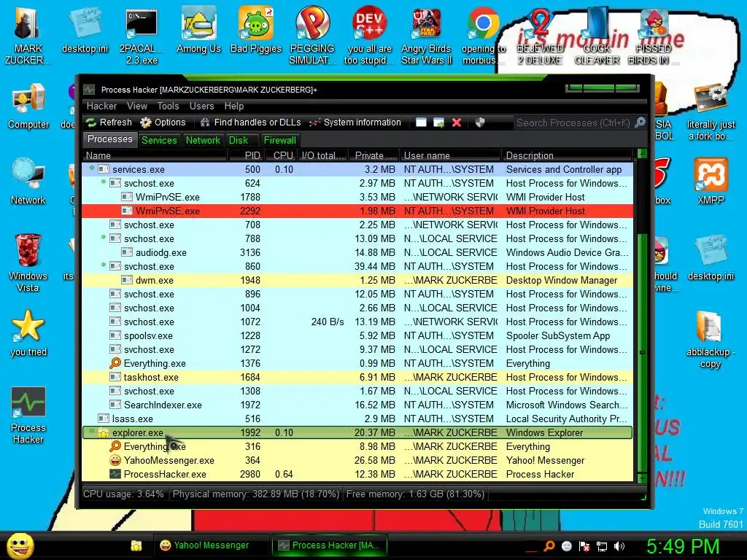Open System information window
Screen dimensions: 747x560
[x=355, y=122]
